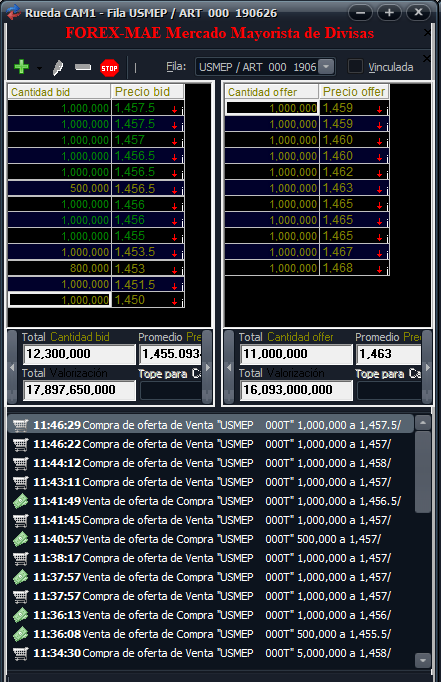Select the bid price 1,455 cell
This screenshot has width=441, height=682.
click(148, 236)
